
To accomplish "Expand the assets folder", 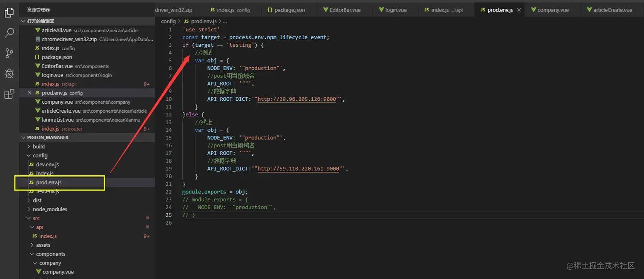I will click(43, 245).
